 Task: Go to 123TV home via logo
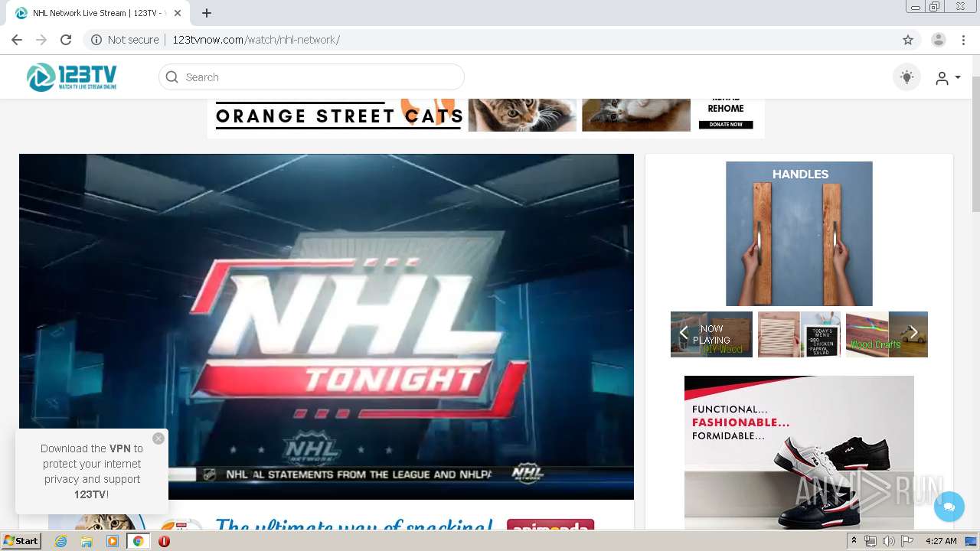pyautogui.click(x=72, y=77)
